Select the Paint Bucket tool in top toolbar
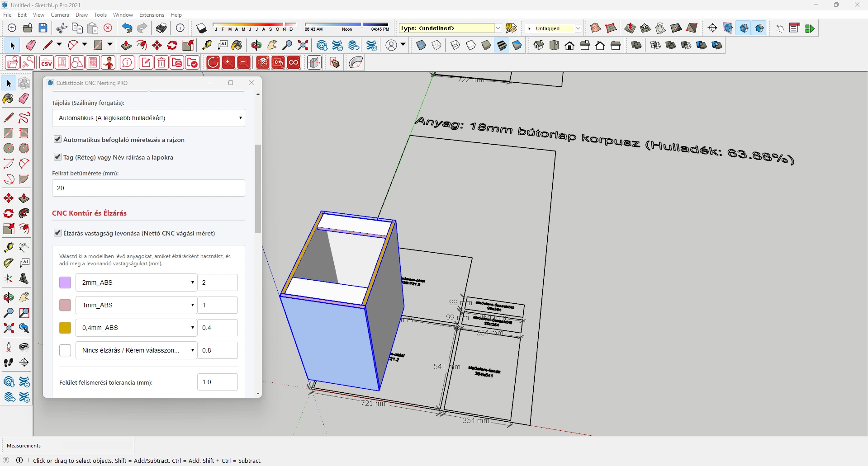This screenshot has height=466, width=868. click(237, 45)
